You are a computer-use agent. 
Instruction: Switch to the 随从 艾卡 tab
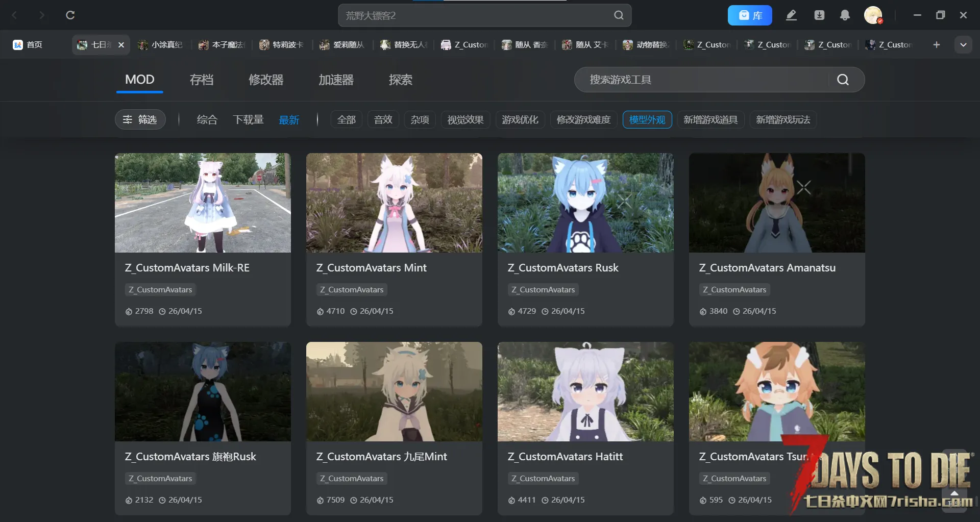click(x=586, y=45)
